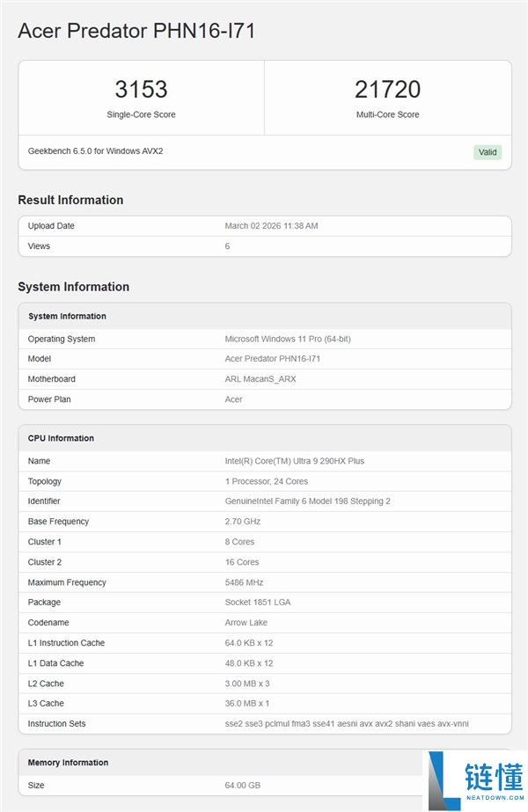Select the Acer Predator PHN16-I71 page title
Viewport: 528px width, 812px height.
pos(136,31)
